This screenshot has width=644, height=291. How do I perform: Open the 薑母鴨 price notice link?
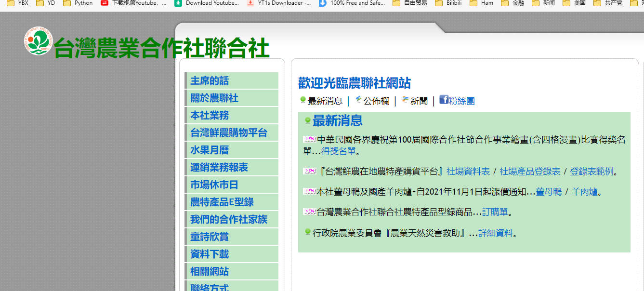(x=549, y=192)
